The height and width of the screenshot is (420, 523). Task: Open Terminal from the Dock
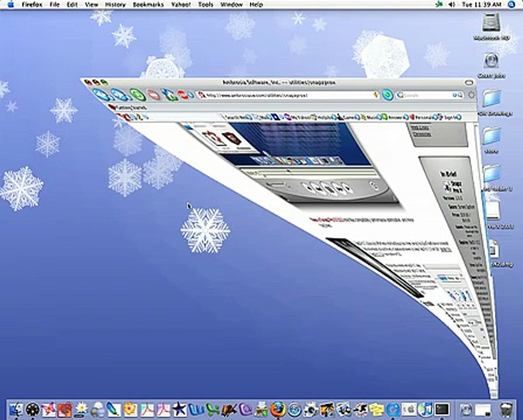442,409
